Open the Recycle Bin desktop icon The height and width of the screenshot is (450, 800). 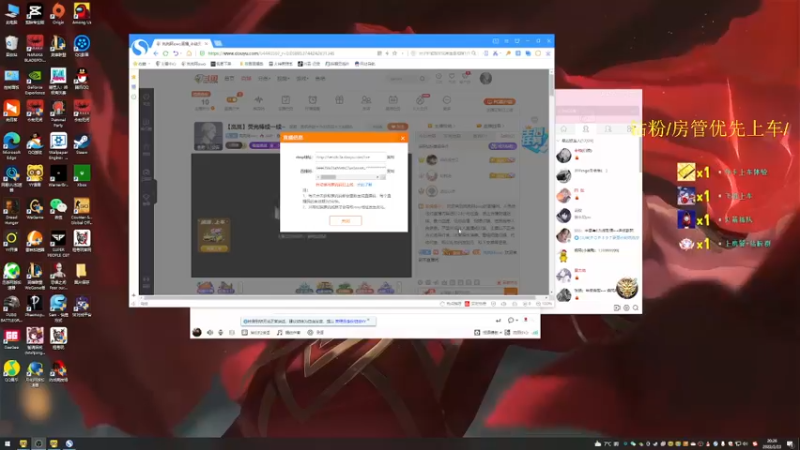click(x=11, y=46)
